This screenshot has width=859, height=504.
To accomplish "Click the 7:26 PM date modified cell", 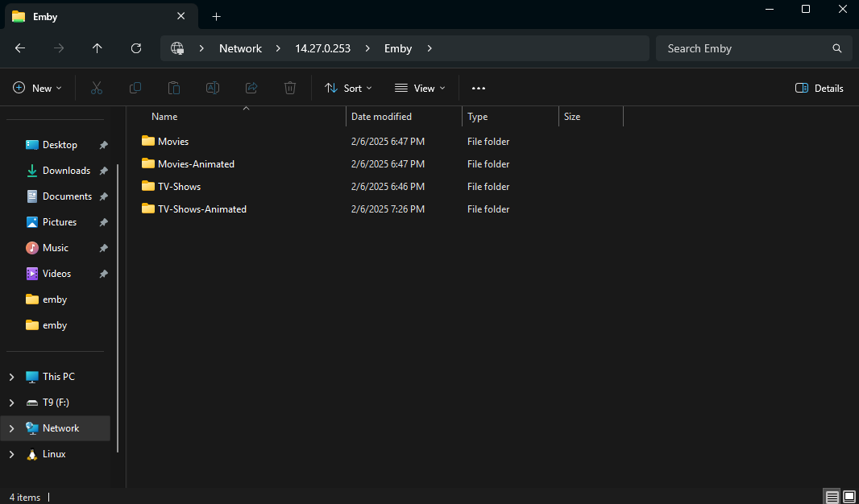I will coord(388,209).
